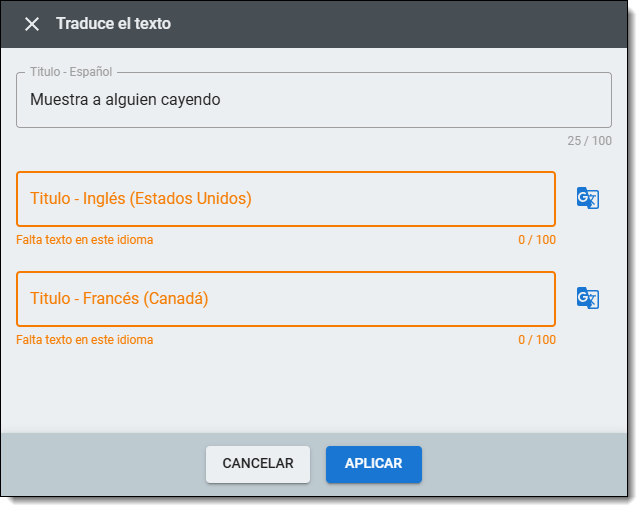The image size is (643, 512).
Task: Click the 25 / 100 character counter
Action: (589, 141)
